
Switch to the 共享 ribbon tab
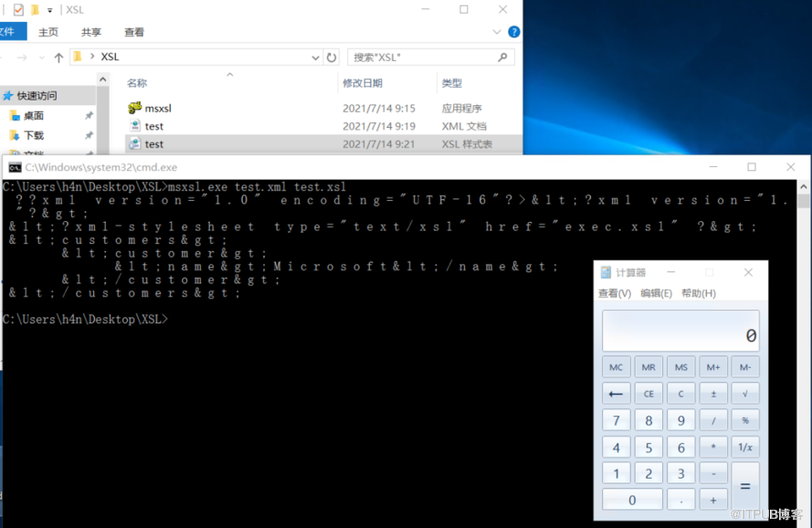tap(91, 32)
